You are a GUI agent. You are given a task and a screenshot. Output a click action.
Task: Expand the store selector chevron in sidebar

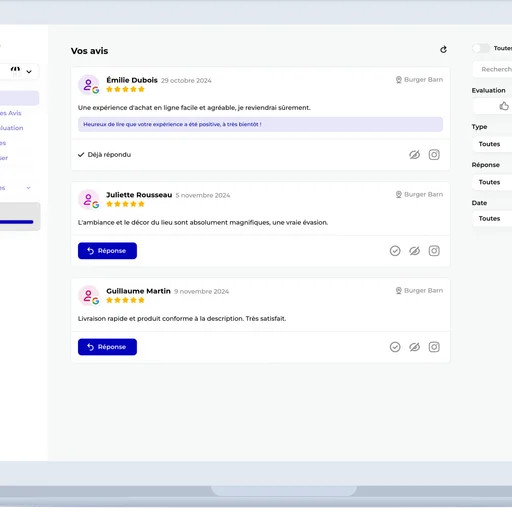29,72
